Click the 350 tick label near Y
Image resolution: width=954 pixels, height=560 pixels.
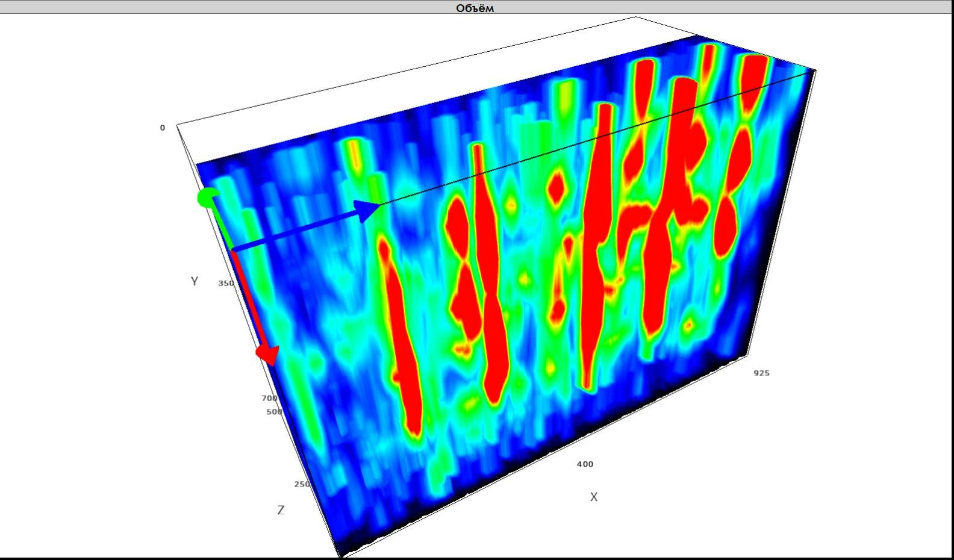click(x=226, y=283)
